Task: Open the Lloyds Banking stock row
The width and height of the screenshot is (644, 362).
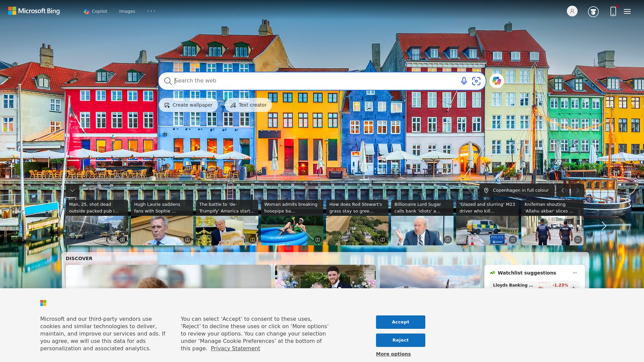Action: [534, 285]
